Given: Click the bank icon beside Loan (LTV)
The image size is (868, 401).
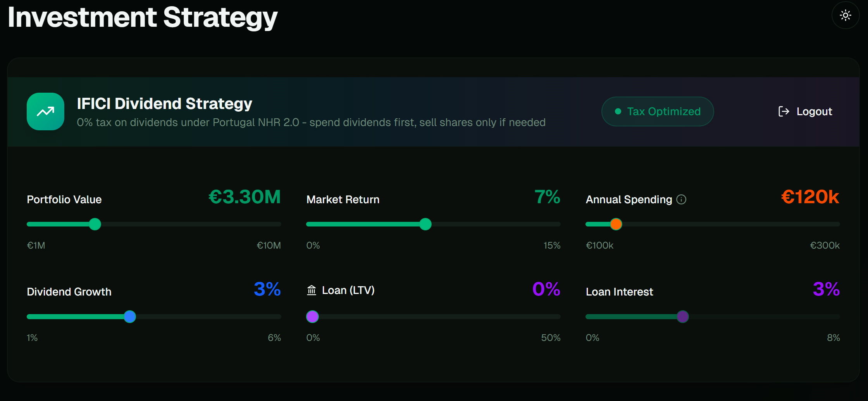Looking at the screenshot, I should (312, 290).
